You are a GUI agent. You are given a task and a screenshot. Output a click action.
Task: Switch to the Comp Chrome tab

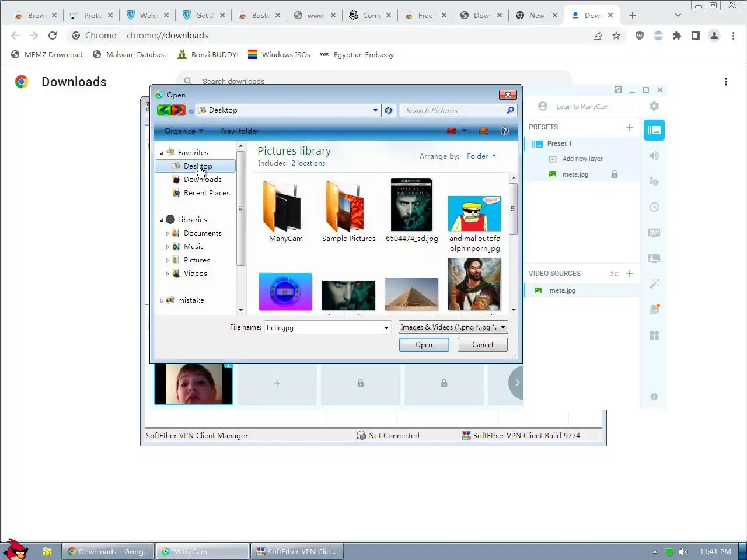371,15
